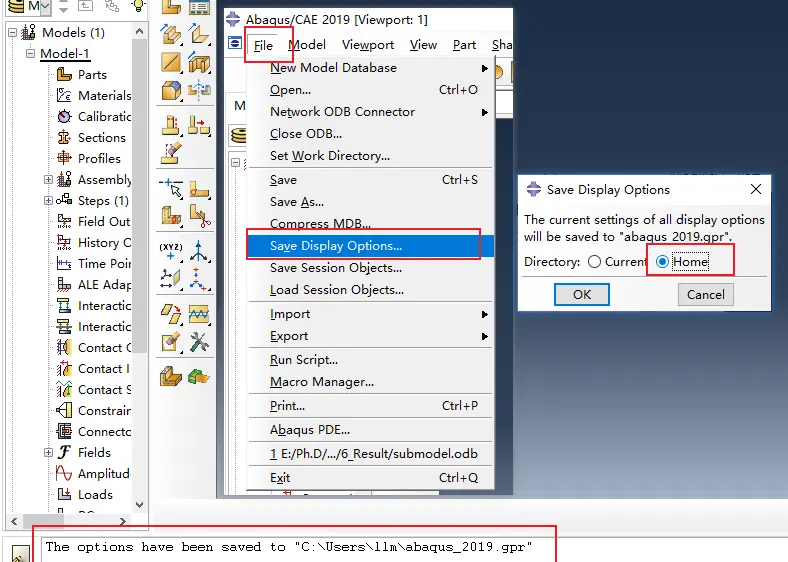Click Run Script in File menu
Screen dimensions: 788x562
pos(304,360)
